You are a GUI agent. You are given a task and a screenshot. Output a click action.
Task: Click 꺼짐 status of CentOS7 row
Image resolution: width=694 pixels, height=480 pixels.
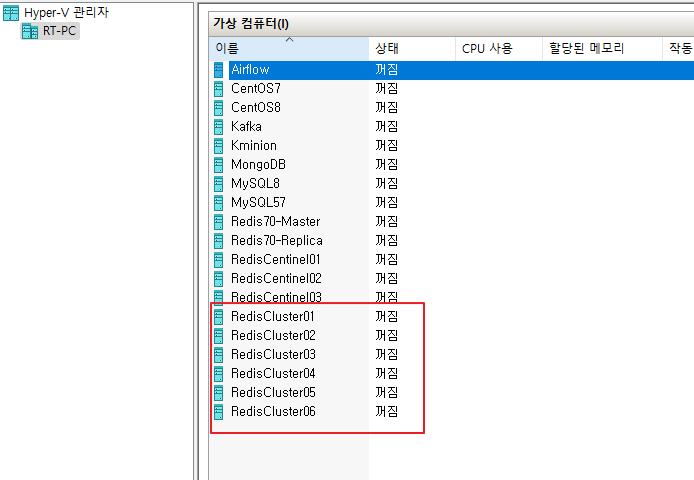click(x=386, y=89)
